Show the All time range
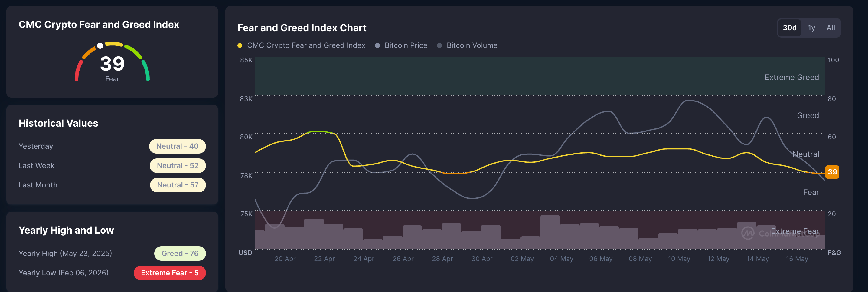The width and height of the screenshot is (868, 292). pyautogui.click(x=830, y=28)
